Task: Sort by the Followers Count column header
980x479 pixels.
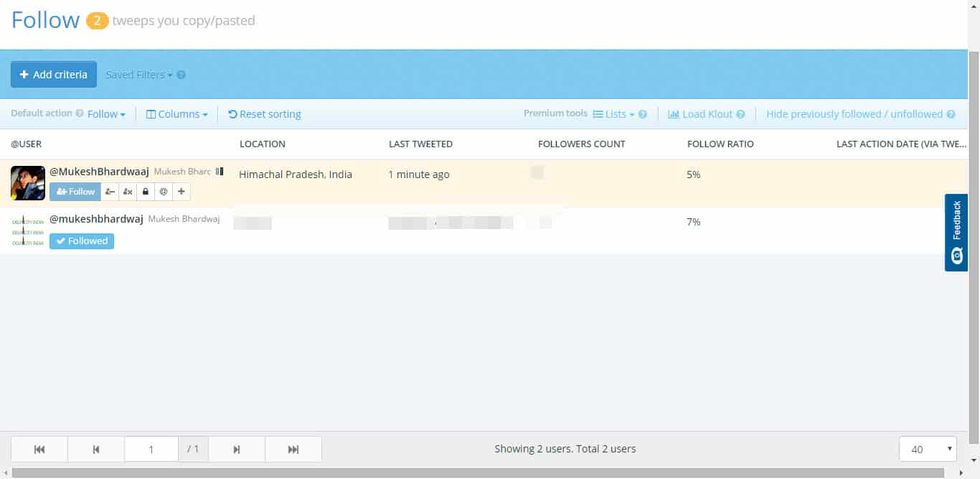Action: [x=581, y=144]
